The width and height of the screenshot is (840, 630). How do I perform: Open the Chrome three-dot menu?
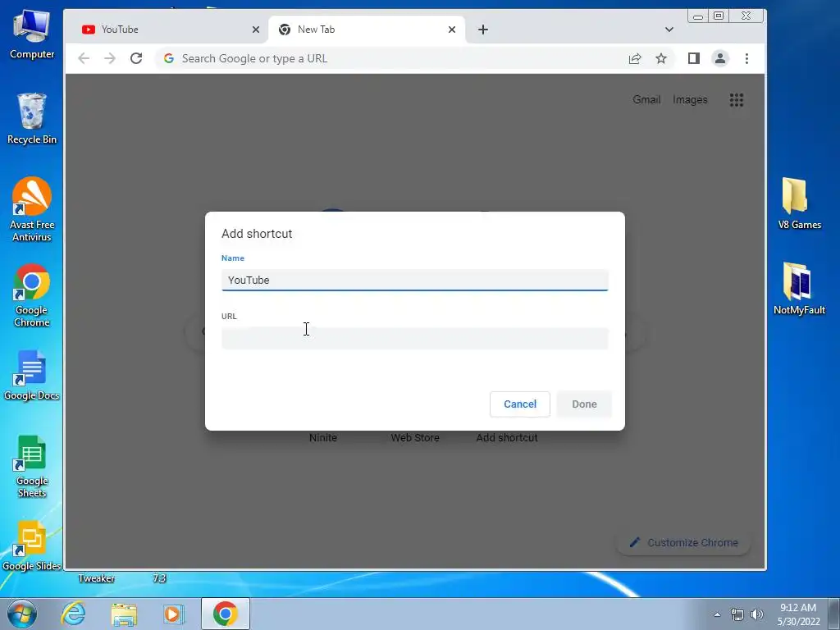click(x=746, y=58)
